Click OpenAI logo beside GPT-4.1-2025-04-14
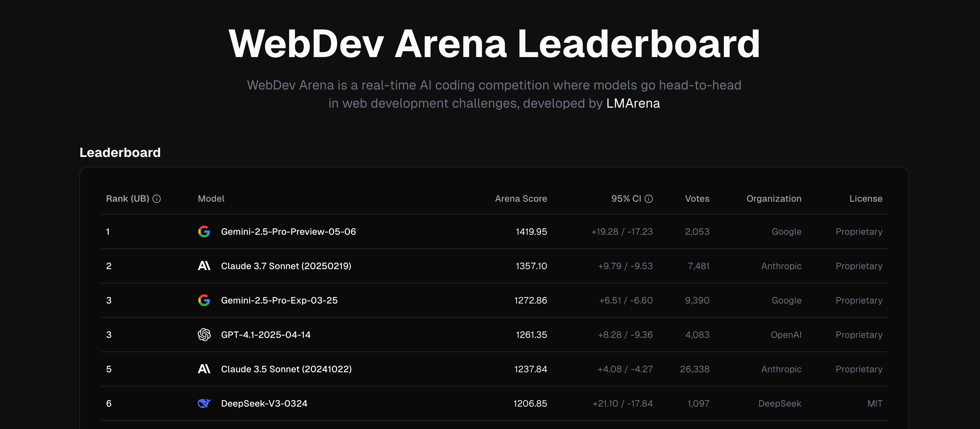The width and height of the screenshot is (980, 429). [x=204, y=335]
